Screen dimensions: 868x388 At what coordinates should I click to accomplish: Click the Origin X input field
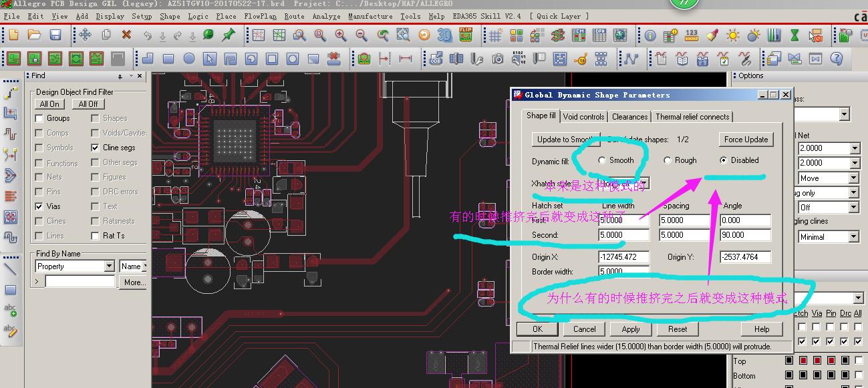click(624, 257)
